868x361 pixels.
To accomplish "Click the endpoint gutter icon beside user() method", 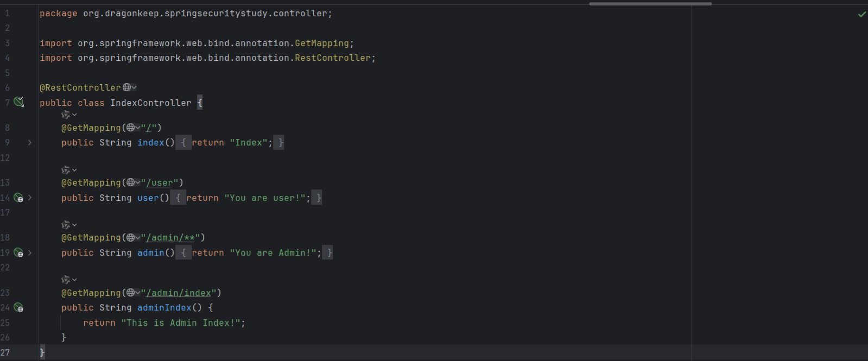I will click(x=18, y=198).
